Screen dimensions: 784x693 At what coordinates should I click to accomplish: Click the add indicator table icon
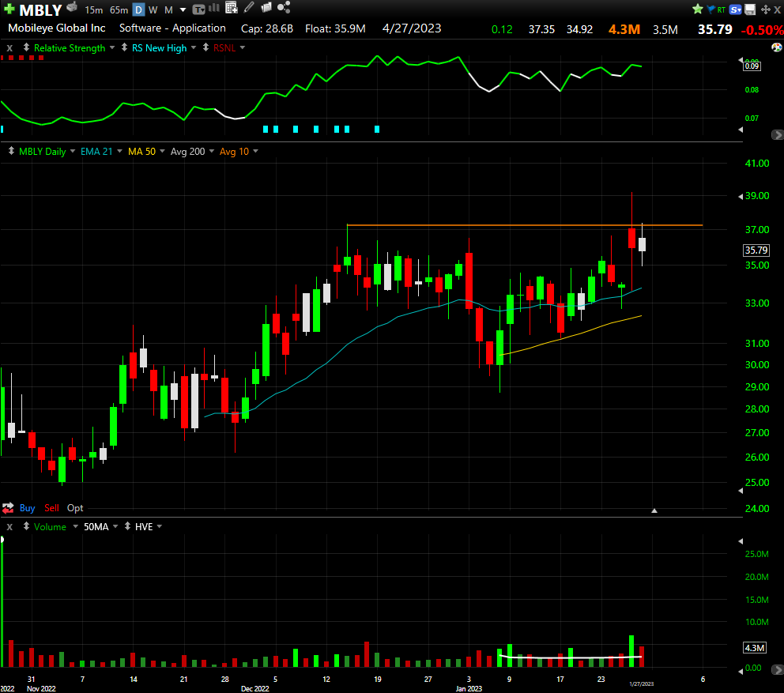[x=231, y=7]
